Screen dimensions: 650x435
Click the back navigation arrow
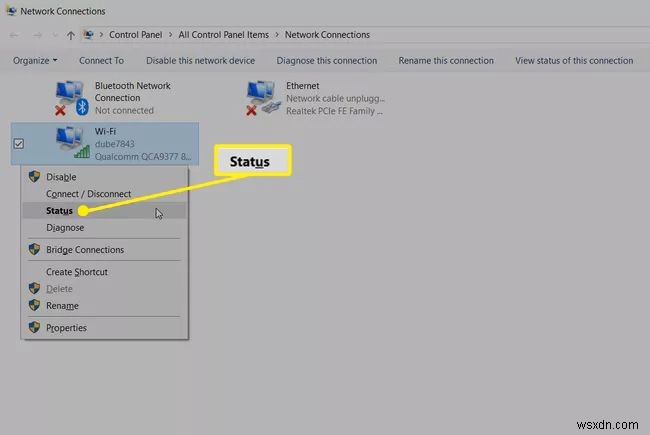point(14,35)
